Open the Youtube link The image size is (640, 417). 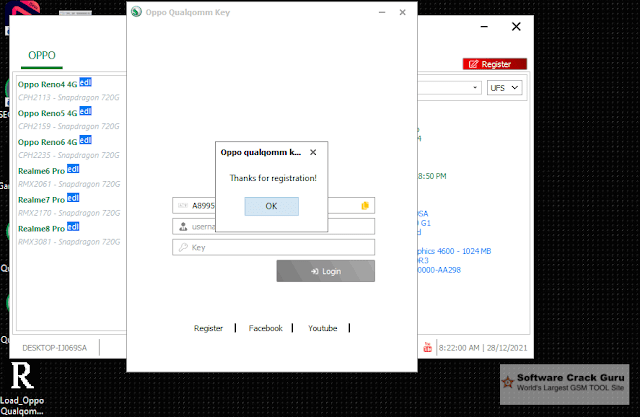coord(322,328)
